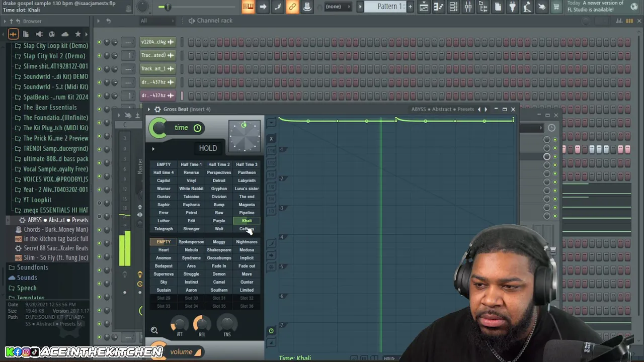The image size is (644, 362).
Task: Select next Gross Beat preset arrow
Action: (x=486, y=109)
